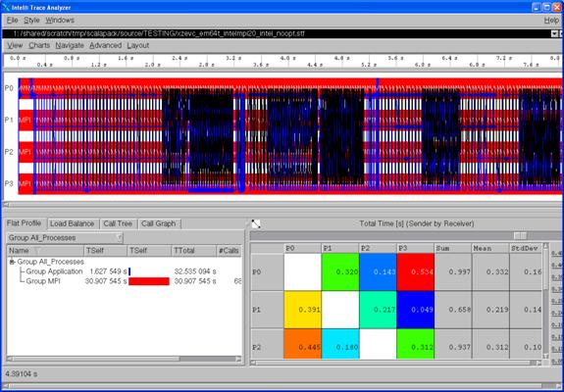Image resolution: width=564 pixels, height=392 pixels.
Task: Open the Advanced menu
Action: 105,46
